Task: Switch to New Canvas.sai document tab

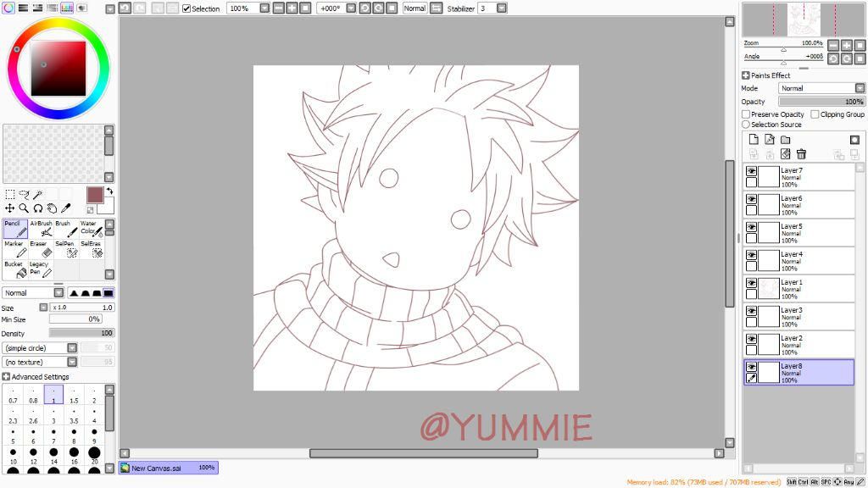Action: point(169,468)
